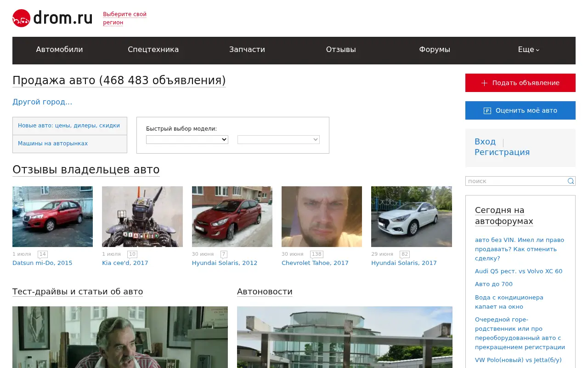This screenshot has height=368, width=588.
Task: Open forum topic VW Polo(новый) vs Jetta(б/у)
Action: point(518,360)
